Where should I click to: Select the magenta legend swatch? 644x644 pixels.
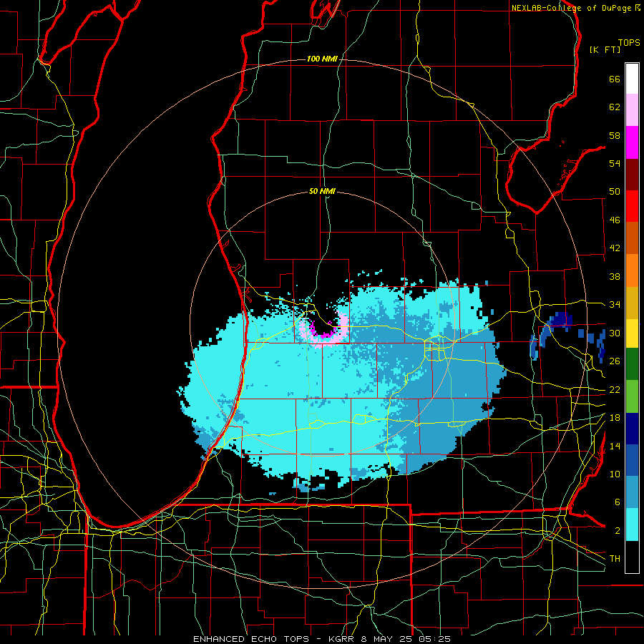coord(632,142)
